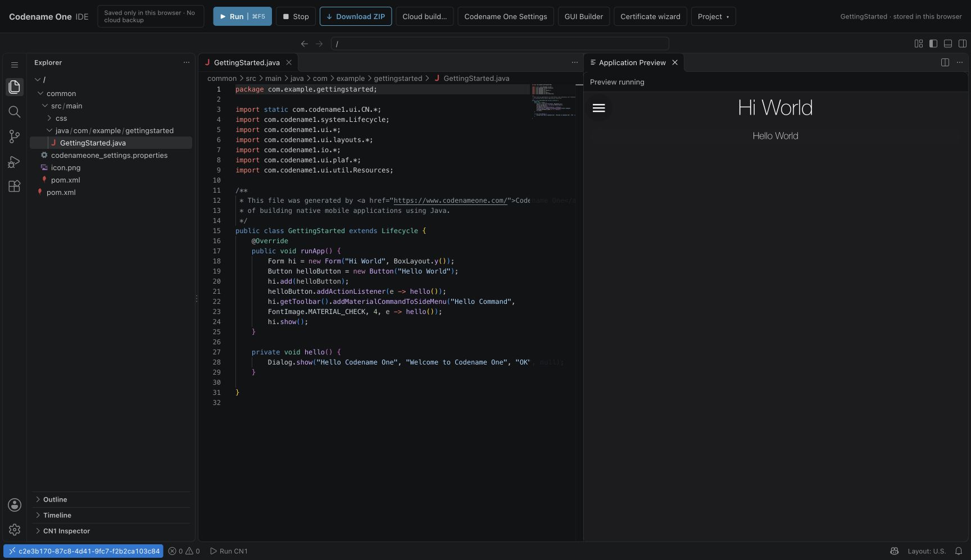The image size is (971, 560).
Task: Expand the Outline section
Action: 111,499
